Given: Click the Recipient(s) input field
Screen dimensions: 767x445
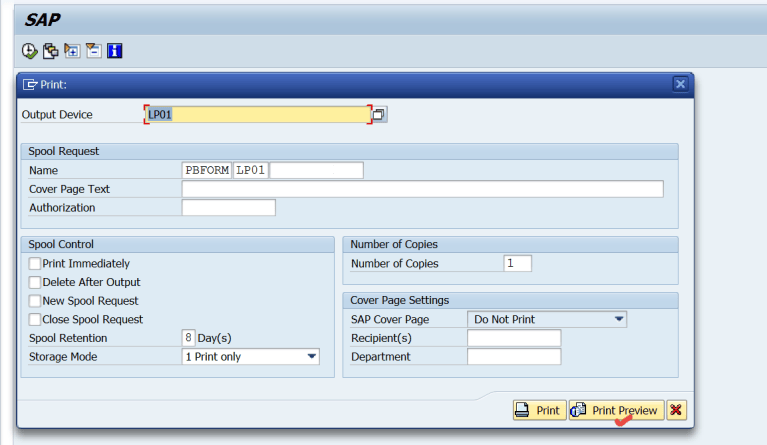Looking at the screenshot, I should (514, 338).
